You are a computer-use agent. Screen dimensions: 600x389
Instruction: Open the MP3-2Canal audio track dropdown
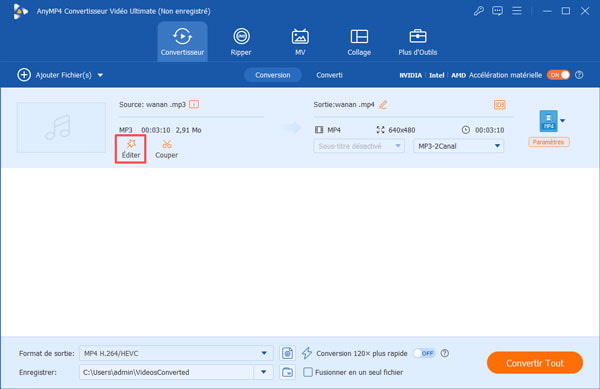coord(458,146)
